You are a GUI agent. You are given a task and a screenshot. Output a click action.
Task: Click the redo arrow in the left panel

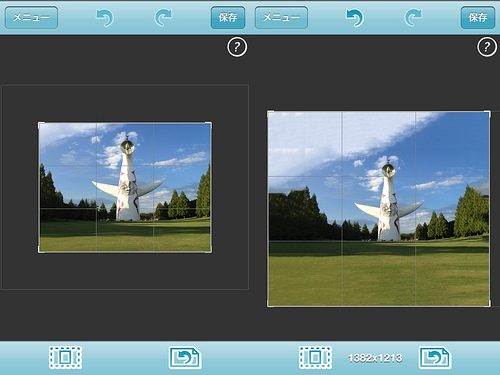(163, 18)
